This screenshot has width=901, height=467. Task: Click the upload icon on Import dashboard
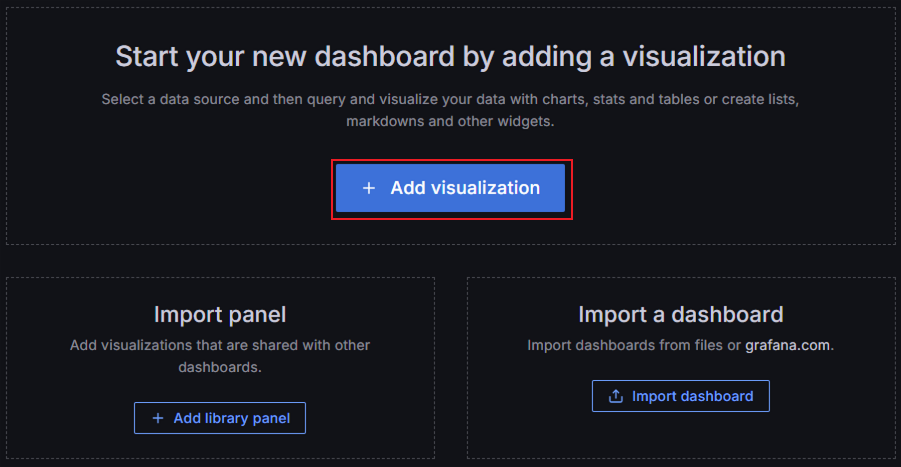point(615,396)
